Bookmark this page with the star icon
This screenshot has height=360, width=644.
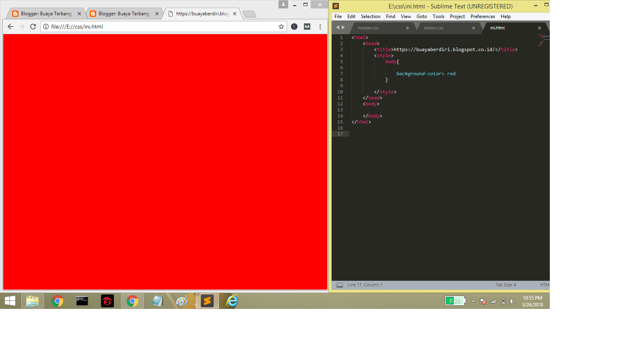(x=281, y=27)
